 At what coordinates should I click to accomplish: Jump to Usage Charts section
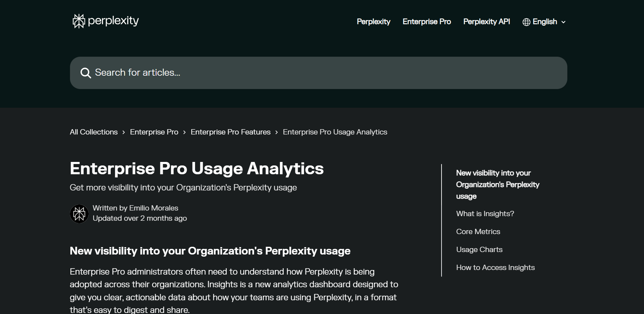click(479, 250)
